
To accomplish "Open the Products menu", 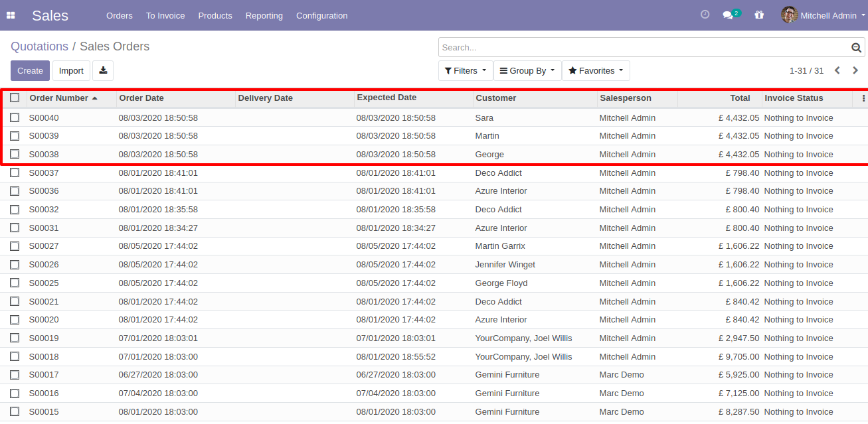I will click(x=215, y=15).
